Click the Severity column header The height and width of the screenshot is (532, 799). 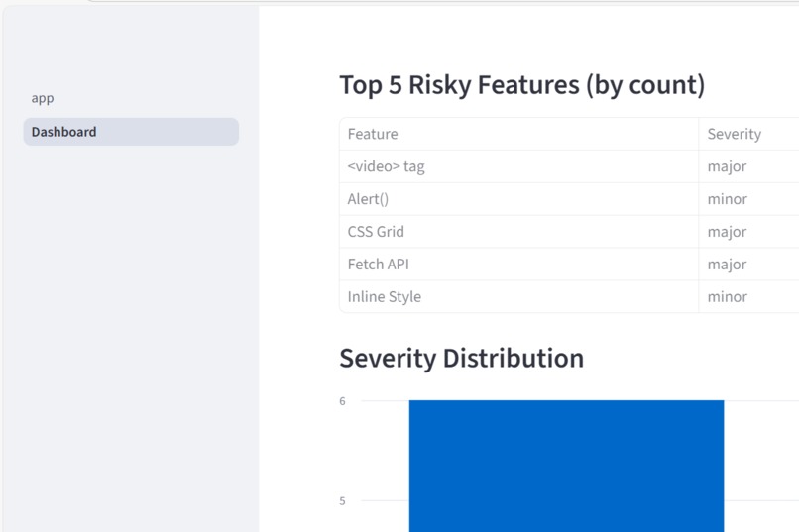748,134
